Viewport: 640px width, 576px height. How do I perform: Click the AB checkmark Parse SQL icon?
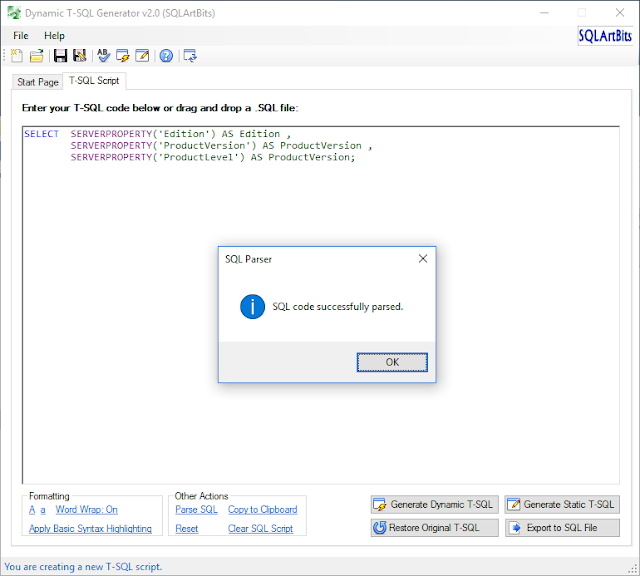click(x=103, y=56)
